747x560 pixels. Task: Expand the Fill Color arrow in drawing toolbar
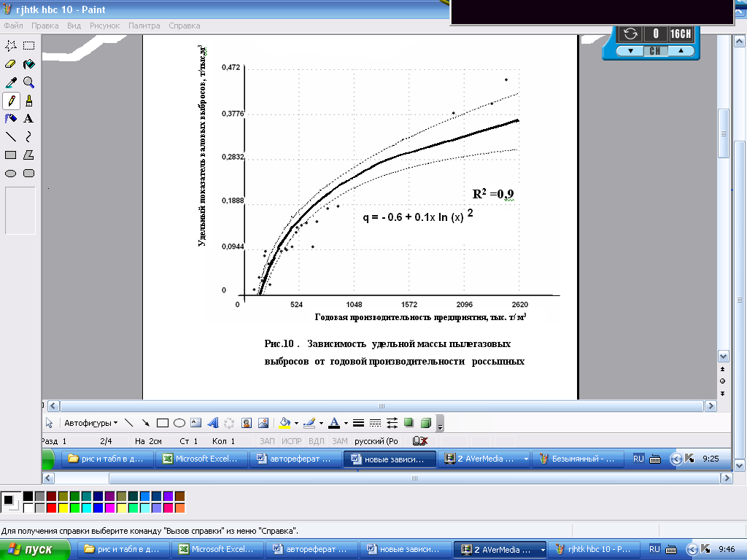coord(296,423)
